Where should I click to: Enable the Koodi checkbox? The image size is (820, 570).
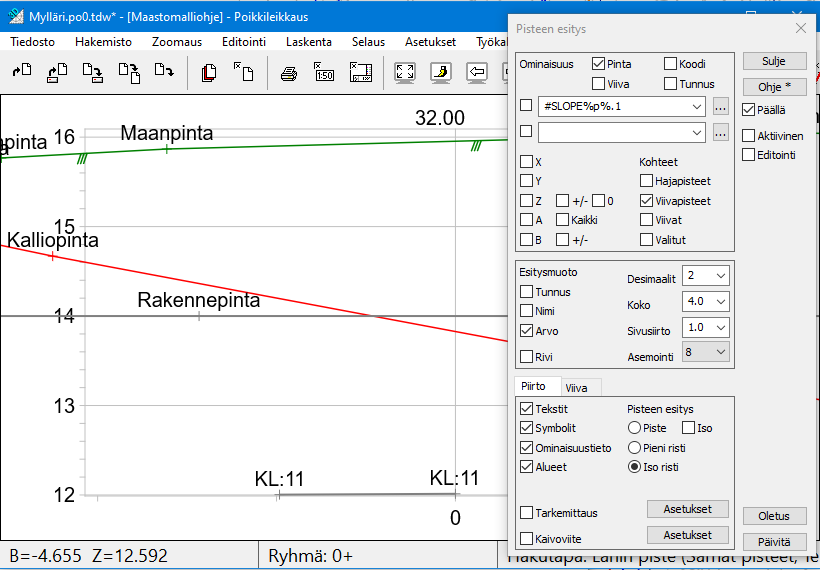click(x=671, y=64)
